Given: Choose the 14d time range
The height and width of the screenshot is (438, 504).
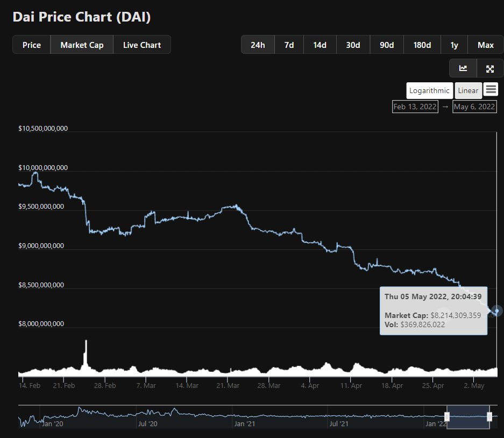Looking at the screenshot, I should click(x=320, y=45).
